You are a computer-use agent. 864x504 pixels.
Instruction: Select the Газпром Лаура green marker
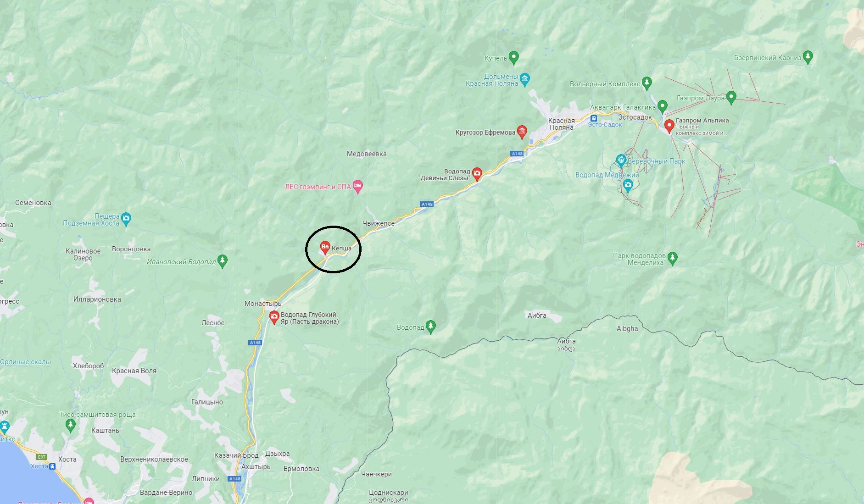coord(731,97)
